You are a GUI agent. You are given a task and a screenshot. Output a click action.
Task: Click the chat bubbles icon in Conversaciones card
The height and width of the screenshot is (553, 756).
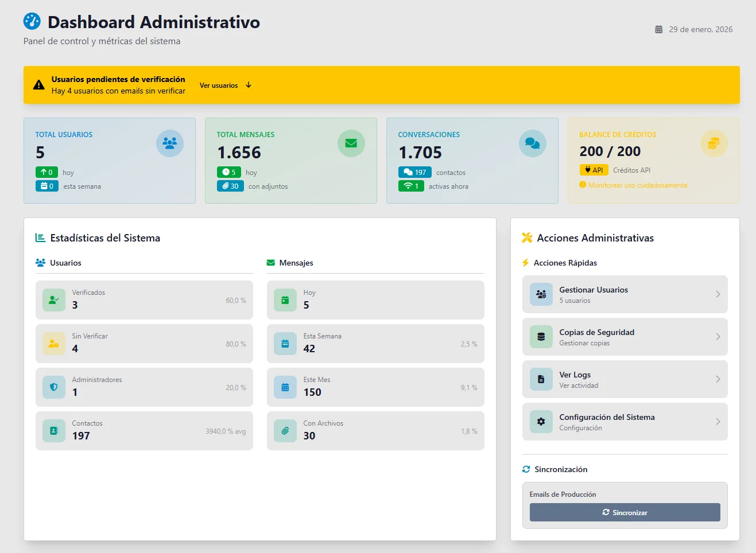pyautogui.click(x=533, y=143)
